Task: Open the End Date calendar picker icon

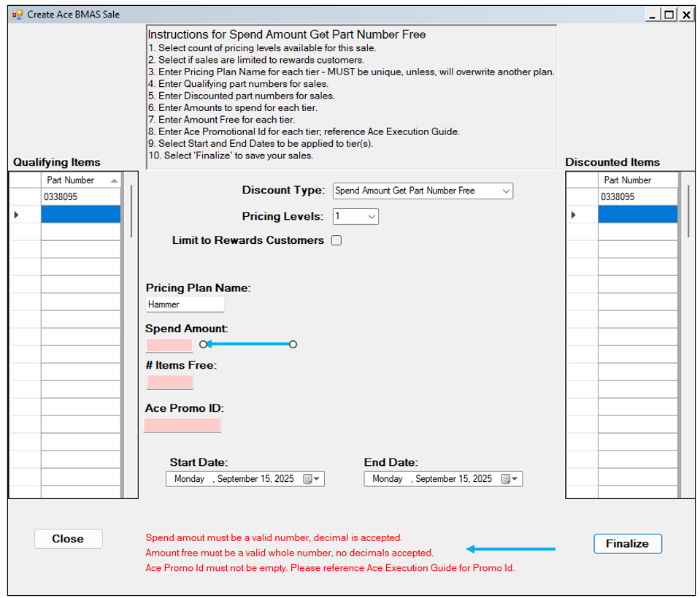Action: click(509, 479)
